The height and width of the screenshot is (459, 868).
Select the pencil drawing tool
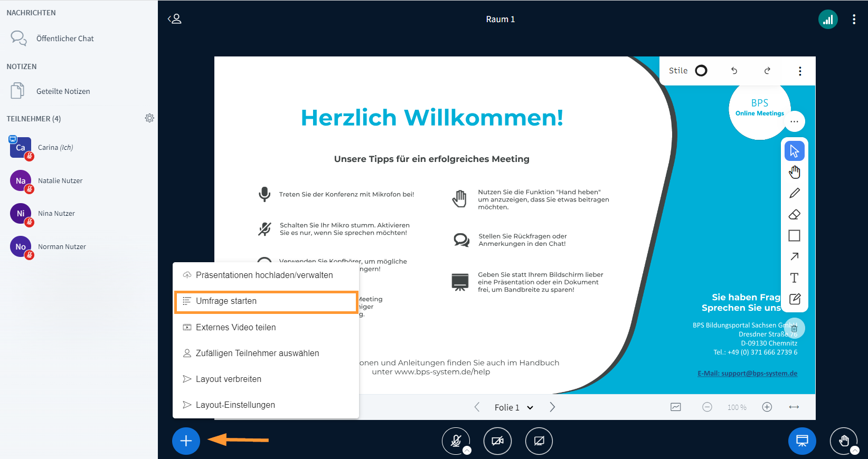794,193
